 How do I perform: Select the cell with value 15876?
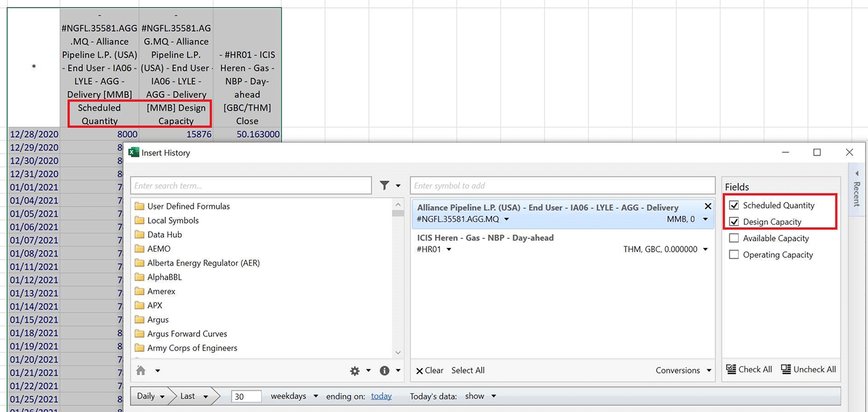pos(176,134)
